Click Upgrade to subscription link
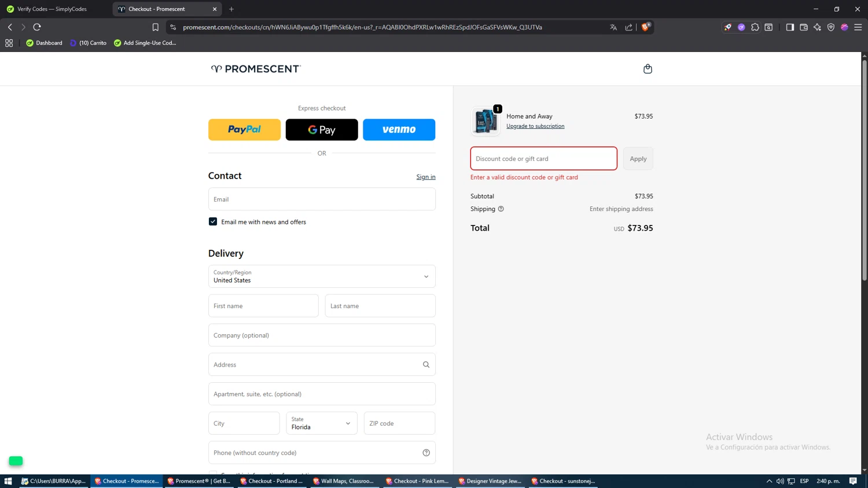This screenshot has height=488, width=868. 535,126
